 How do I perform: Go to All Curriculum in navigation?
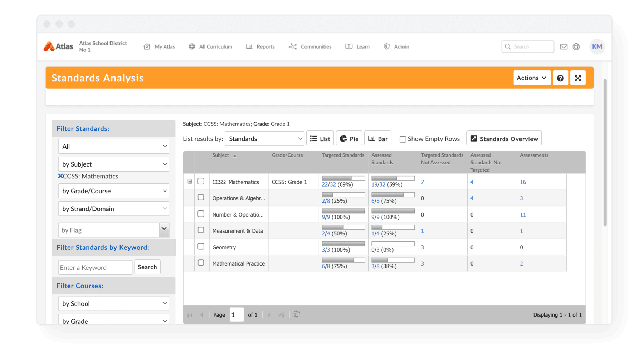click(x=210, y=46)
